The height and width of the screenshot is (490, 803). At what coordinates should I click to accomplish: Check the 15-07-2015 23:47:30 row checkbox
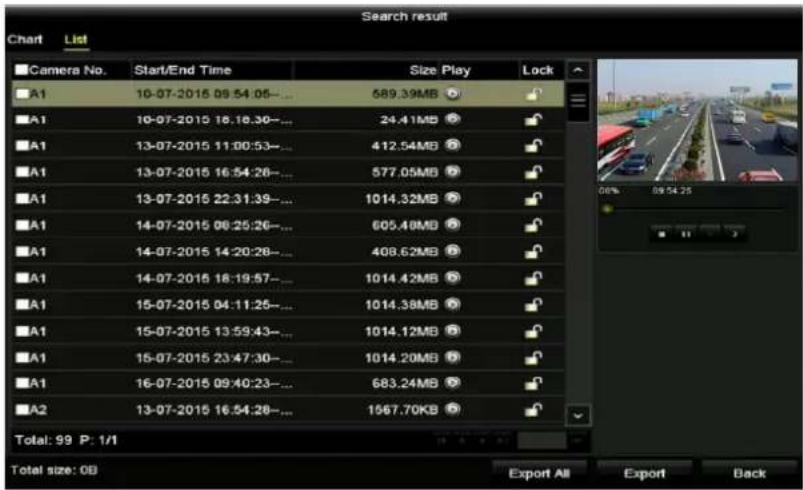[22, 357]
